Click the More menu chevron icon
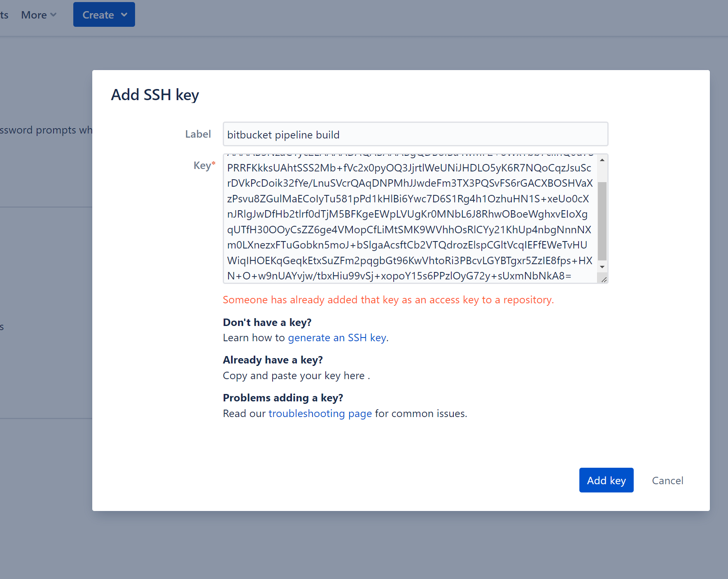The height and width of the screenshot is (579, 728). click(54, 15)
